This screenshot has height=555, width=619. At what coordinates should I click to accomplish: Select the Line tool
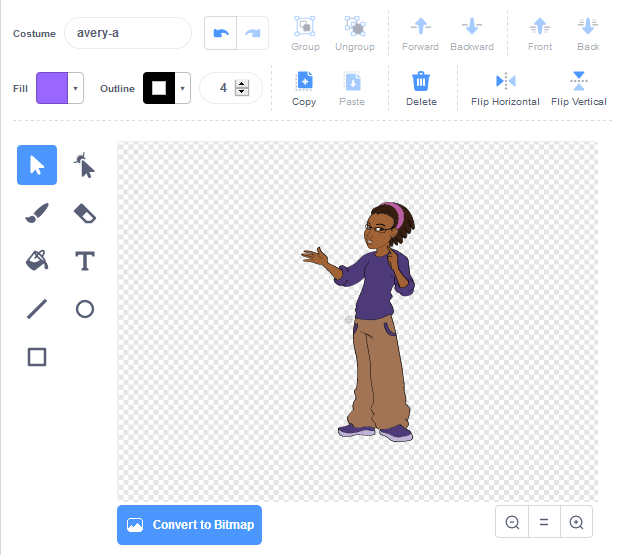pos(37,309)
